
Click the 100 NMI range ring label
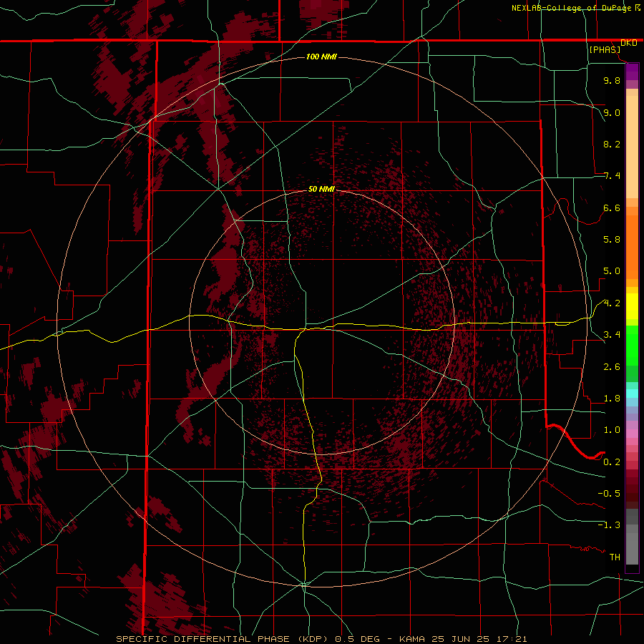tap(321, 57)
